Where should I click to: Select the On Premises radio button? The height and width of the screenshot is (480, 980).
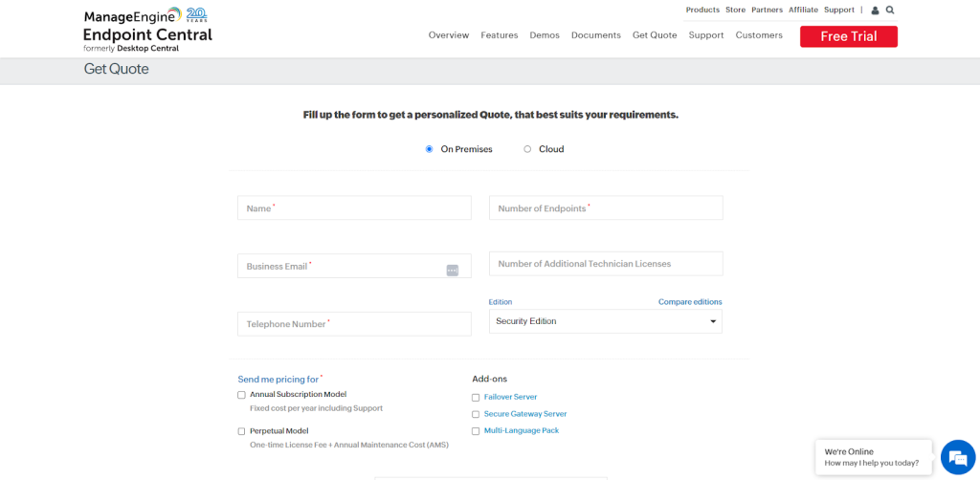pyautogui.click(x=429, y=149)
